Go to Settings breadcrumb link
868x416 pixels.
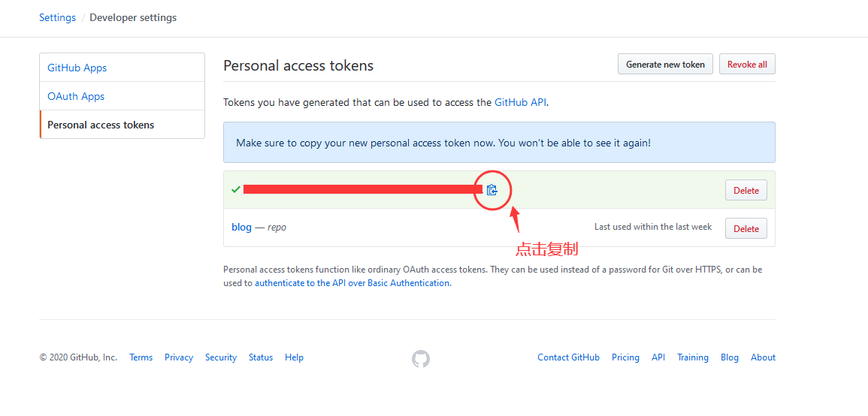pyautogui.click(x=57, y=17)
